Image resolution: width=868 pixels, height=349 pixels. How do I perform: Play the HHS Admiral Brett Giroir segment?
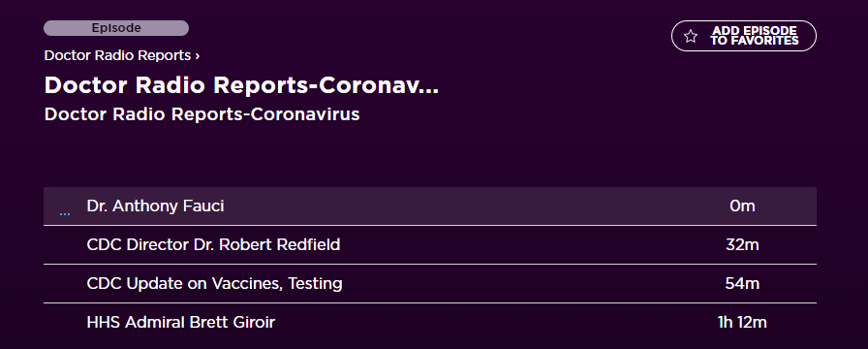click(181, 323)
